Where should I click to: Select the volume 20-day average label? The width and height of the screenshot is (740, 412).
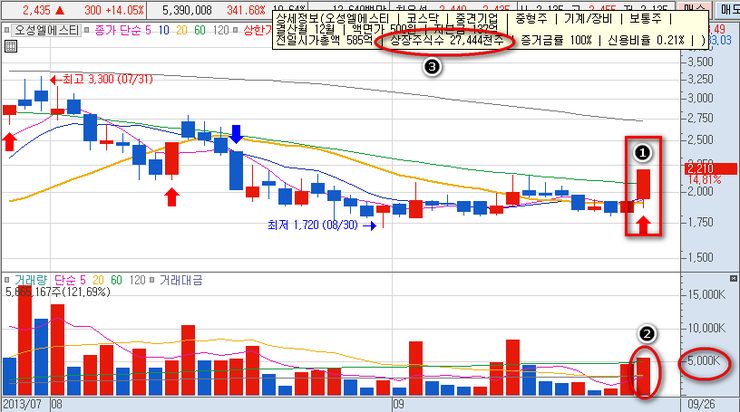[x=98, y=280]
